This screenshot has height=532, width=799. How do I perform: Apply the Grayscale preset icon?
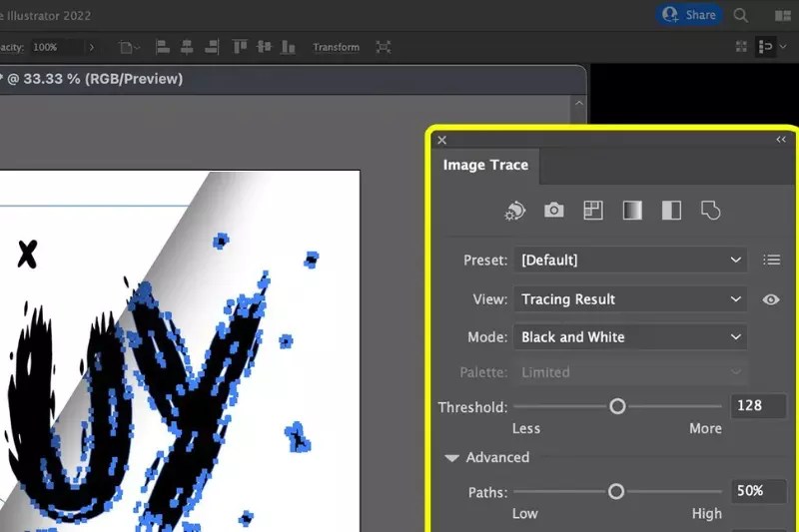pos(632,211)
